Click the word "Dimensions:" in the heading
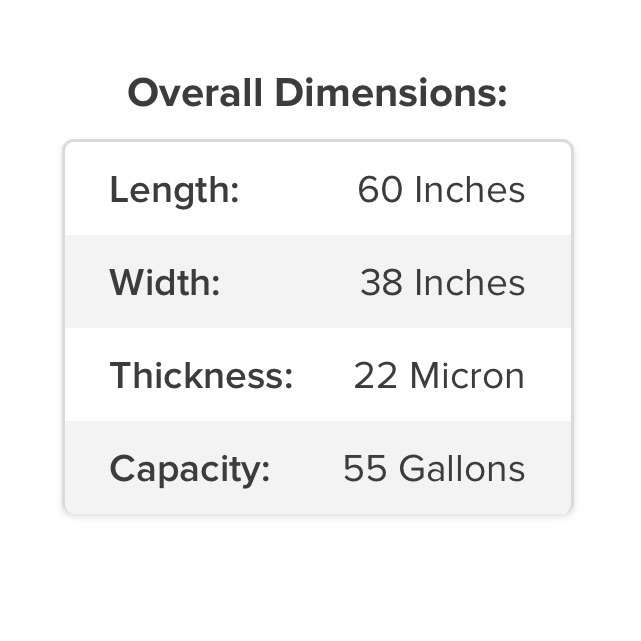 tap(390, 94)
